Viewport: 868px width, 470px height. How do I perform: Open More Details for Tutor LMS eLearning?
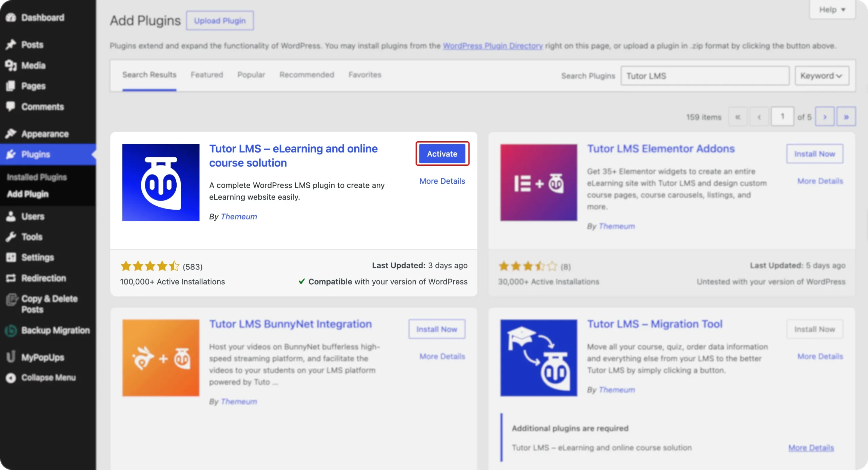442,181
